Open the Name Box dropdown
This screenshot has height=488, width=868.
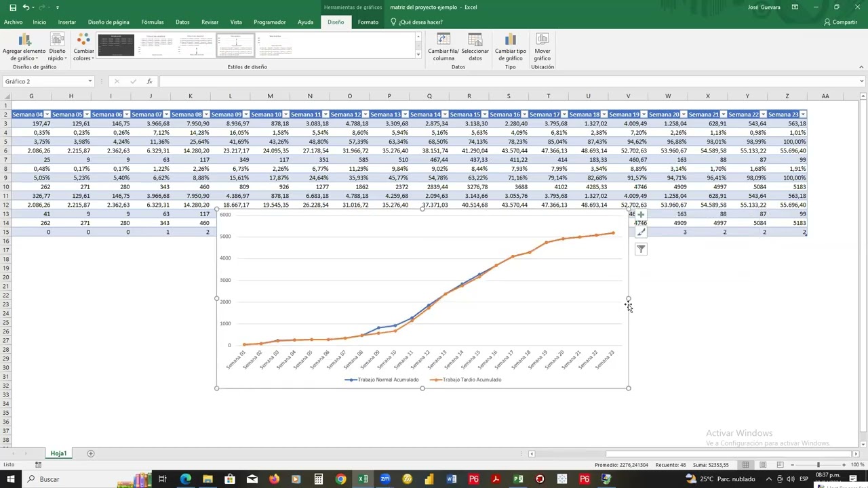pyautogui.click(x=90, y=81)
